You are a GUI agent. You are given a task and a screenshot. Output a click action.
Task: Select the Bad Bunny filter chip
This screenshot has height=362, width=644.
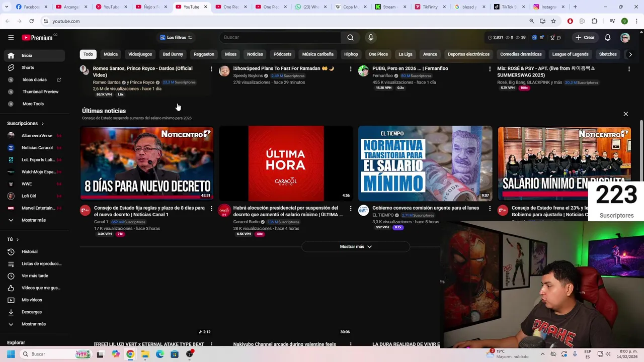[x=173, y=54]
